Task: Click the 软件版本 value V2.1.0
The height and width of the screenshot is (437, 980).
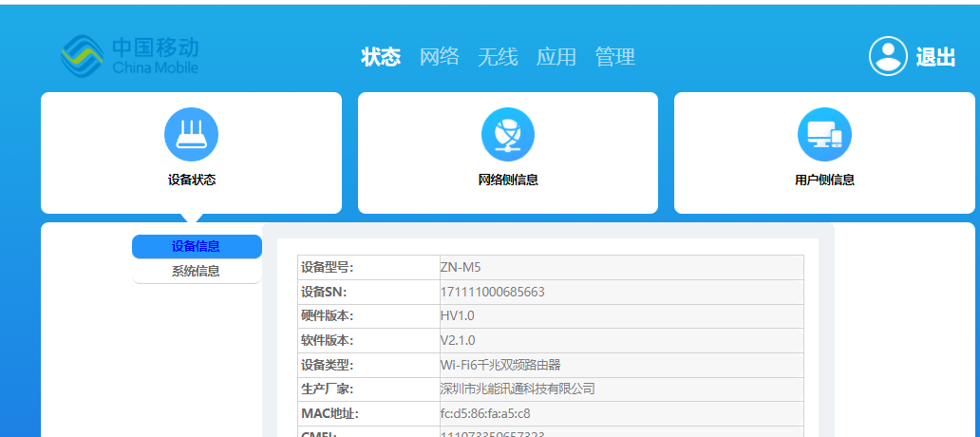Action: pyautogui.click(x=458, y=341)
